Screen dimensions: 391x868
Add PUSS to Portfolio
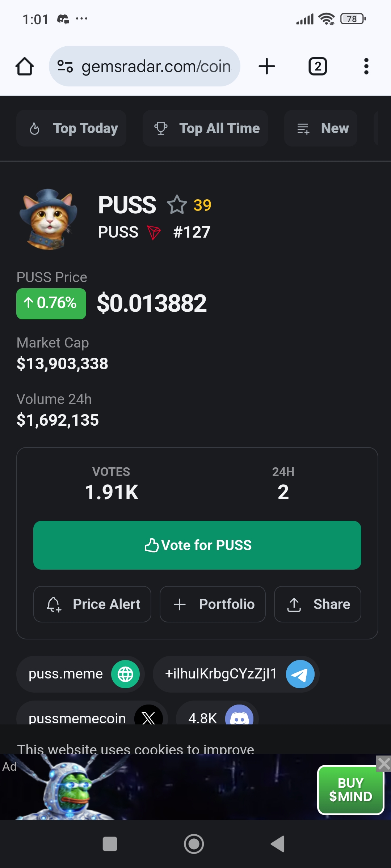click(213, 604)
